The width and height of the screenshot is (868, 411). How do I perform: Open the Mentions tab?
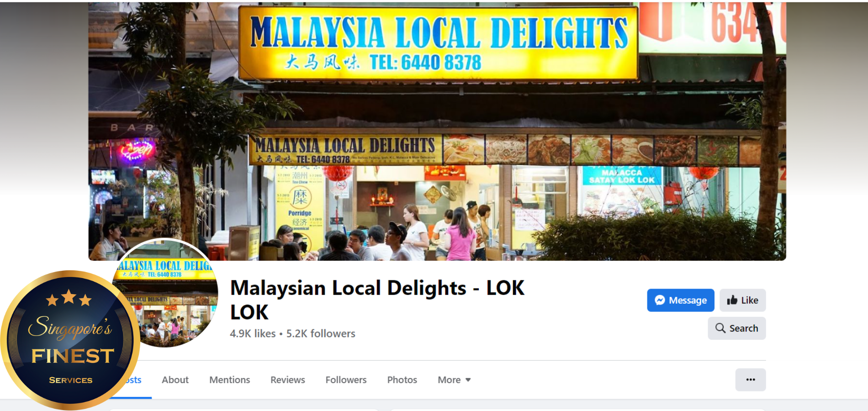tap(229, 380)
